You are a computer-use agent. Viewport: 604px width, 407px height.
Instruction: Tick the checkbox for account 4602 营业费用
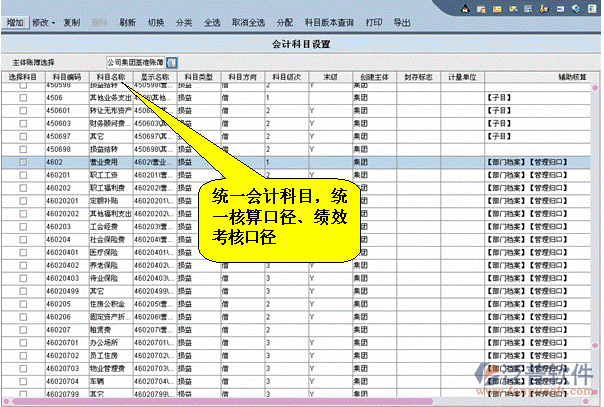point(23,160)
